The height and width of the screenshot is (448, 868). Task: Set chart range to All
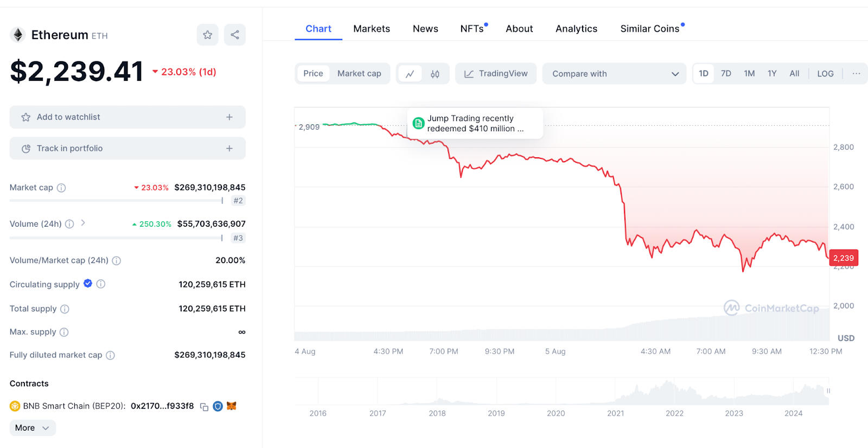[x=794, y=74]
